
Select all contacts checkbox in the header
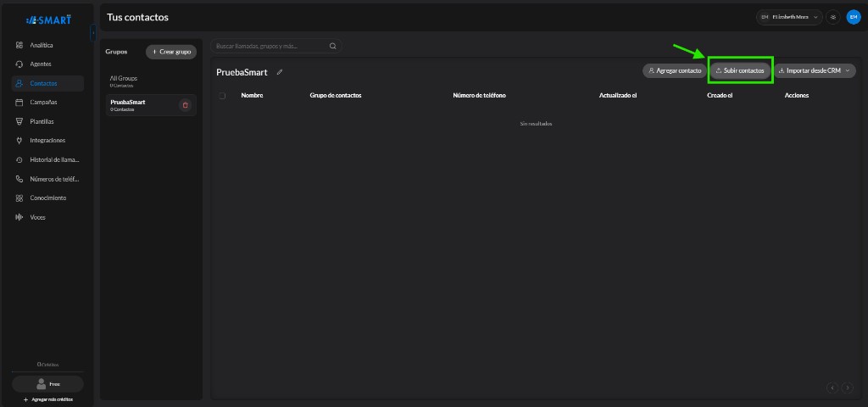click(223, 96)
